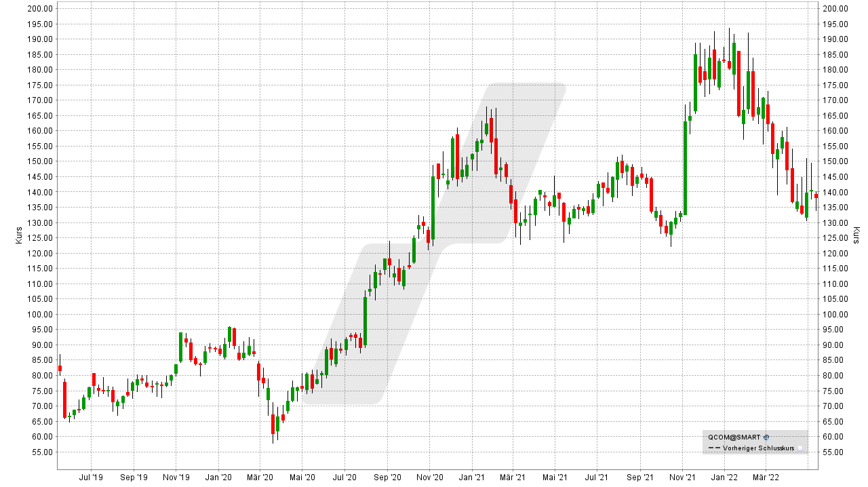Click the Mär '22 date label
The width and height of the screenshot is (868, 487).
pyautogui.click(x=766, y=478)
